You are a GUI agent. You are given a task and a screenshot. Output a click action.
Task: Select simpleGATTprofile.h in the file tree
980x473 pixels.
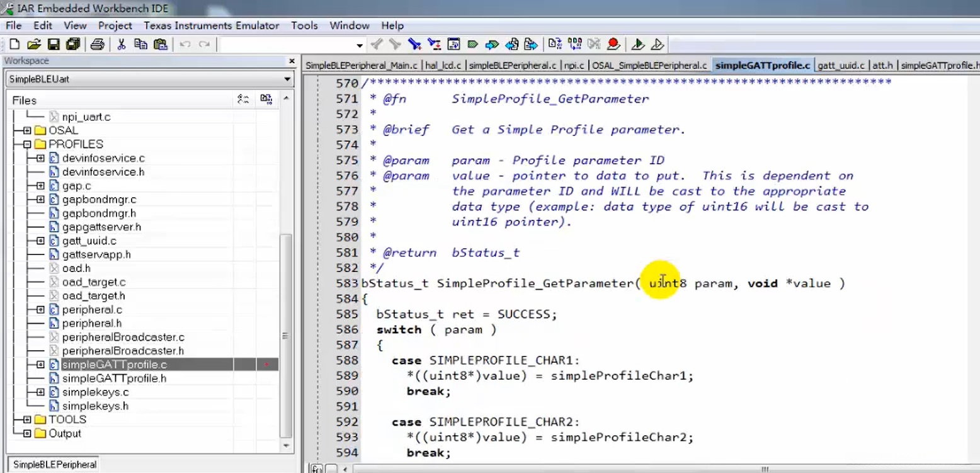114,379
